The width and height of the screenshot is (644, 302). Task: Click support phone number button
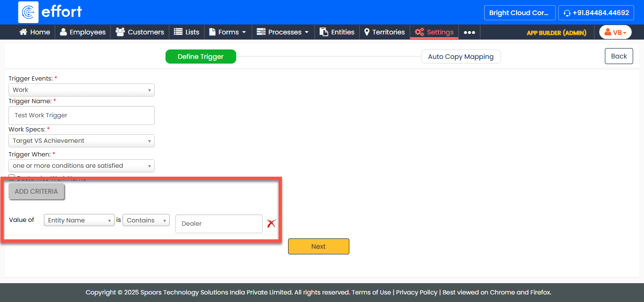tap(596, 13)
